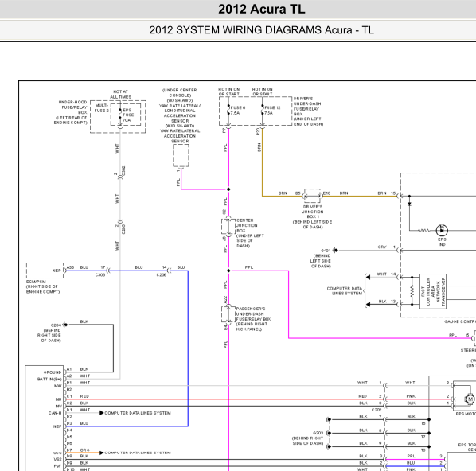Click the G204 ground symbol
476x471 pixels.
pyautogui.click(x=65, y=325)
